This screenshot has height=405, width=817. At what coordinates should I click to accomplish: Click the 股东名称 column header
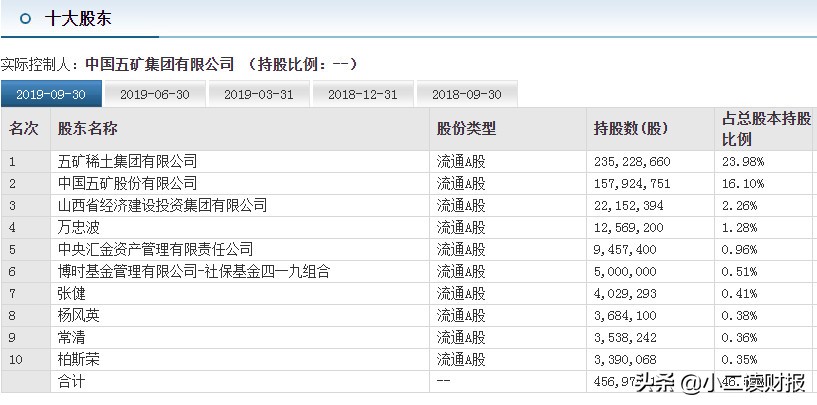(x=88, y=129)
